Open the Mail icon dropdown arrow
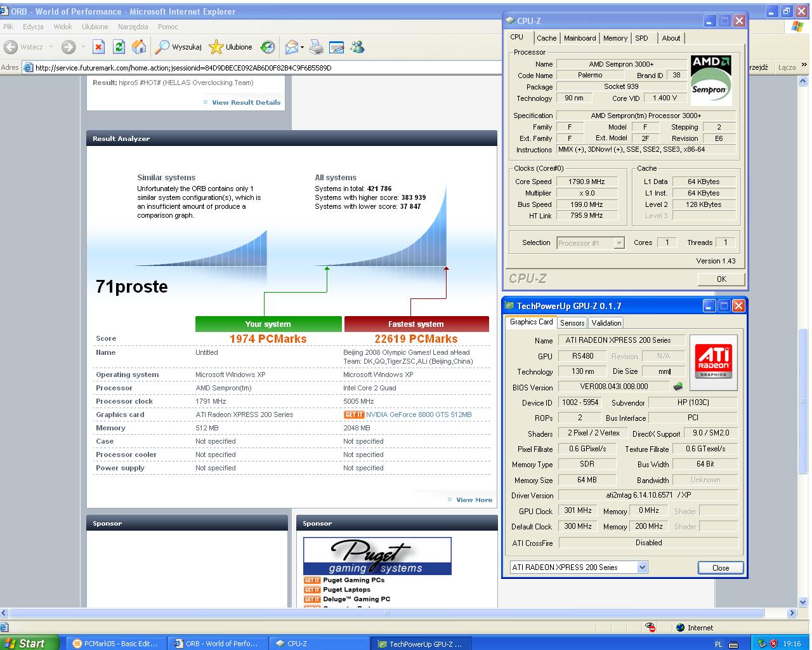 click(302, 48)
